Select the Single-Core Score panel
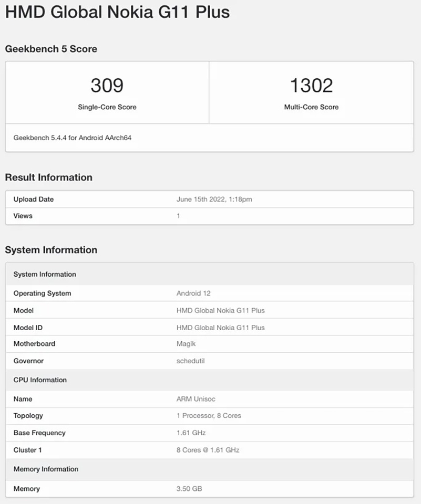Viewport: 421px width, 504px height. tap(107, 92)
